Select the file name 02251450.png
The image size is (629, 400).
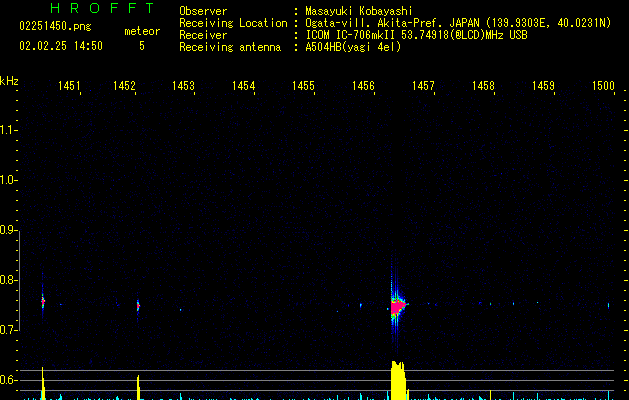(55, 26)
